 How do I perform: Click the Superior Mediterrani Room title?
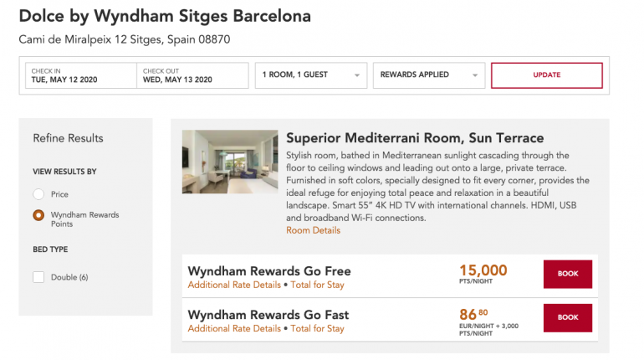[x=415, y=138]
